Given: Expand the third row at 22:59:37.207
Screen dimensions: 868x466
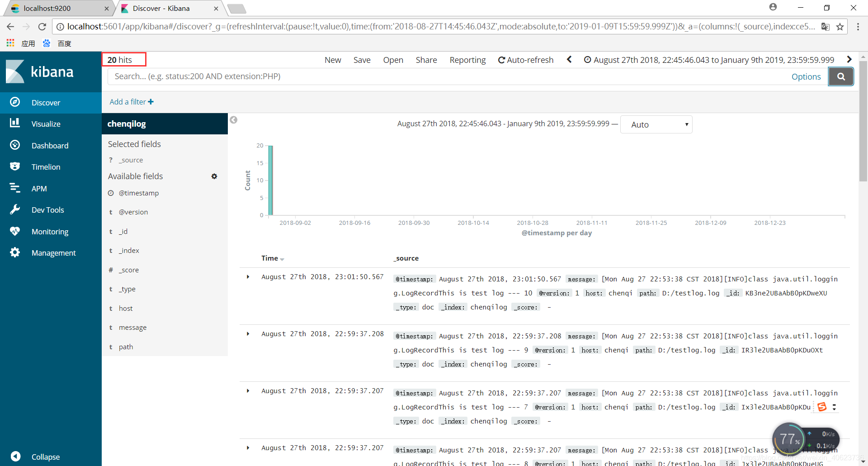Looking at the screenshot, I should tap(248, 391).
